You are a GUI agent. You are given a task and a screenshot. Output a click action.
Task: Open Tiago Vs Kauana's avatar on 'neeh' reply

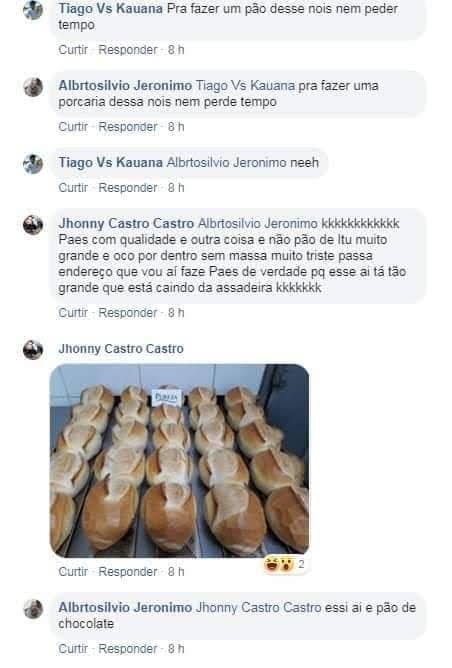[33, 164]
